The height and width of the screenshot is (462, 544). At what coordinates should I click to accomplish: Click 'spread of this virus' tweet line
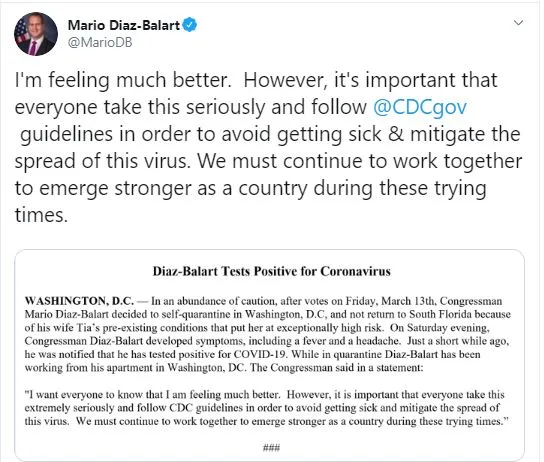point(103,161)
